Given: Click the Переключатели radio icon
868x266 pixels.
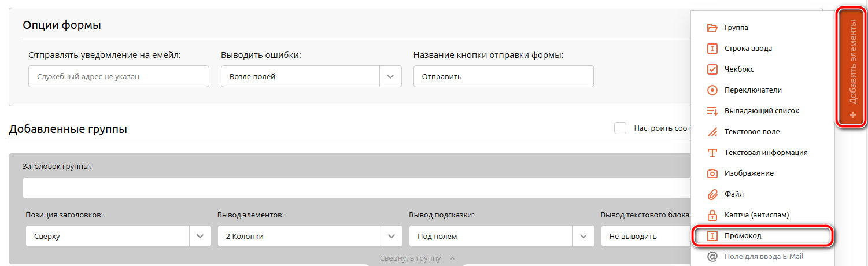Looking at the screenshot, I should tap(712, 90).
